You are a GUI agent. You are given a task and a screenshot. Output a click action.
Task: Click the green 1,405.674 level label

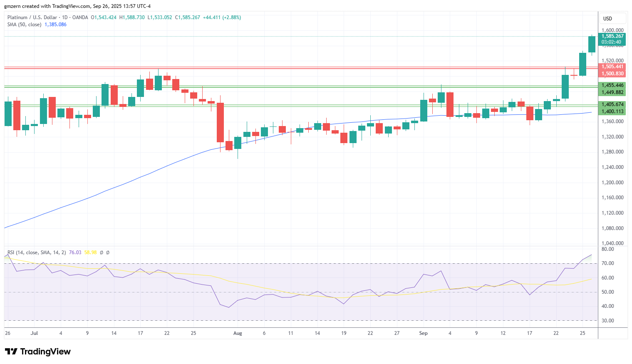tap(612, 104)
